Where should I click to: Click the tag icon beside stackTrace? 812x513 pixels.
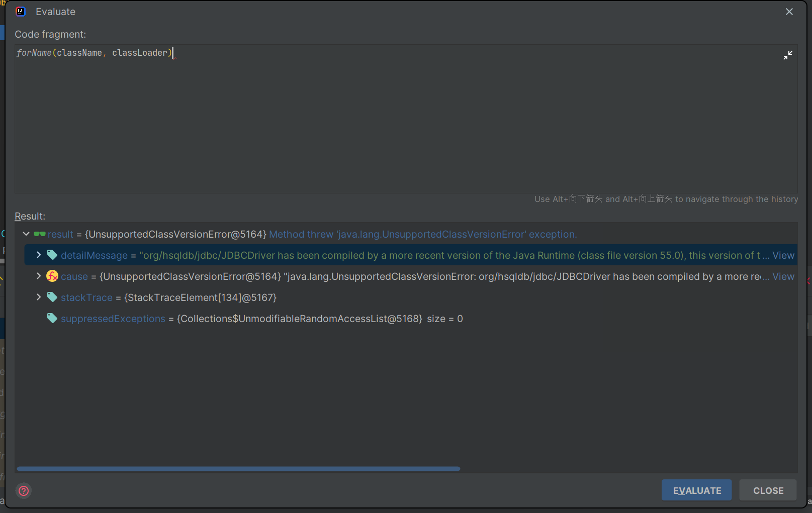52,297
